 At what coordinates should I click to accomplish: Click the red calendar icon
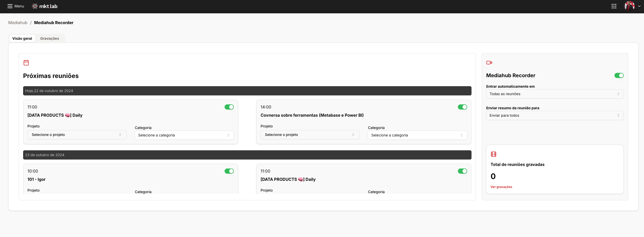26,63
